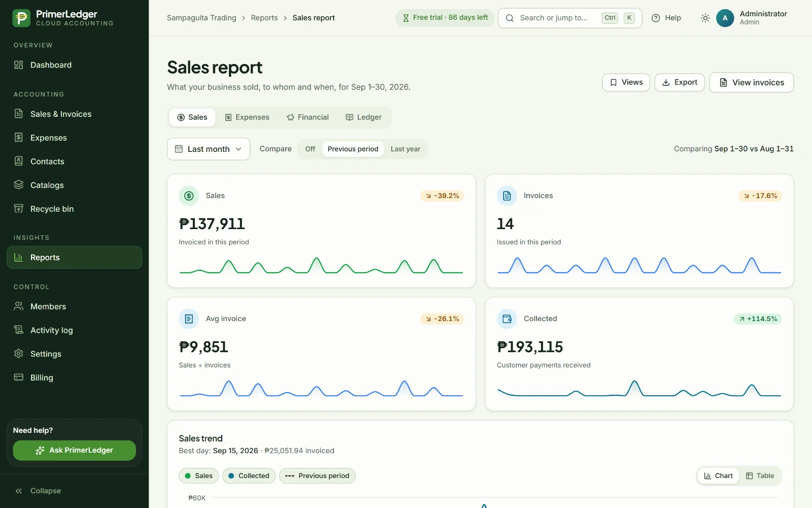812x508 pixels.
Task: Open the Recycle bin
Action: (74, 209)
